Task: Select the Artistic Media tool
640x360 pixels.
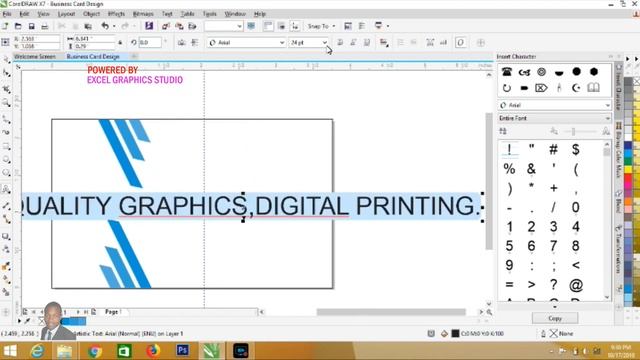Action: click(6, 133)
